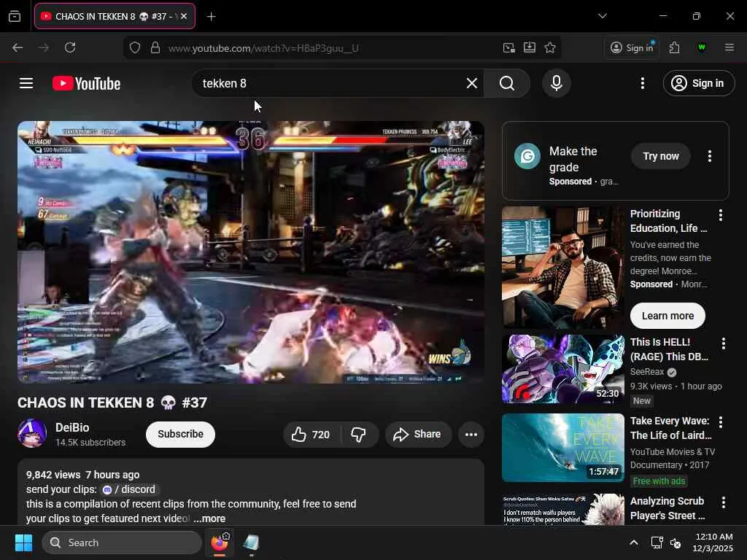Open the network display tray icon
747x560 pixels.
(x=657, y=542)
